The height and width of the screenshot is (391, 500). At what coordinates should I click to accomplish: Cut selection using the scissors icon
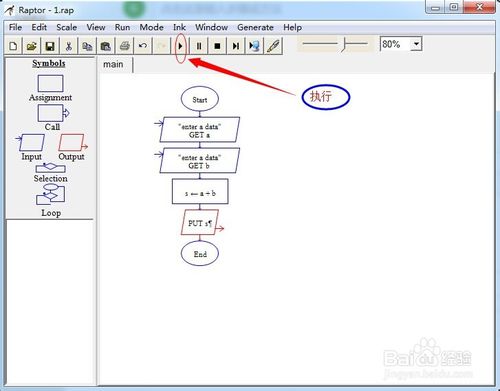(69, 46)
